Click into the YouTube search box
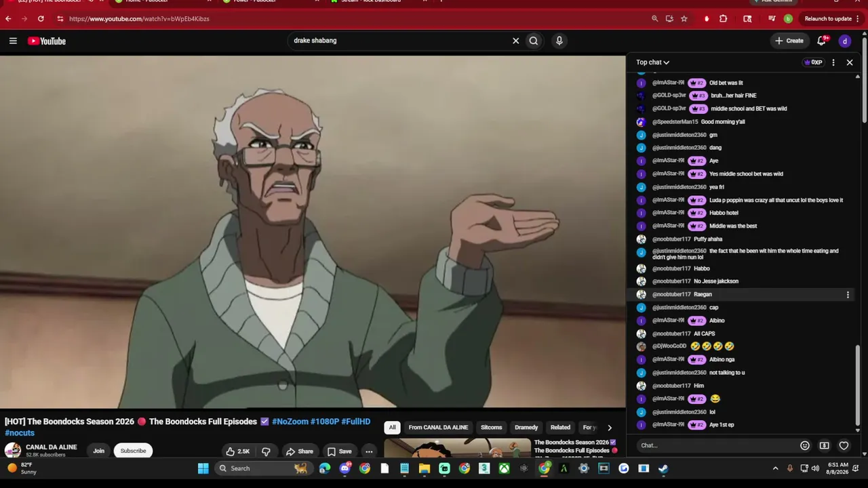 click(400, 41)
